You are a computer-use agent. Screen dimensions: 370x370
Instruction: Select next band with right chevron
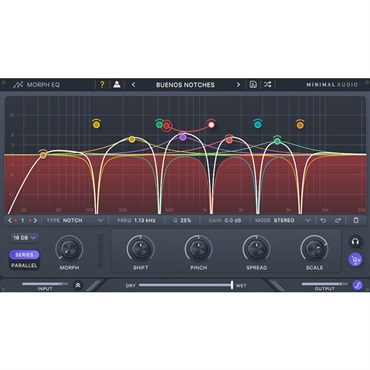(x=35, y=220)
